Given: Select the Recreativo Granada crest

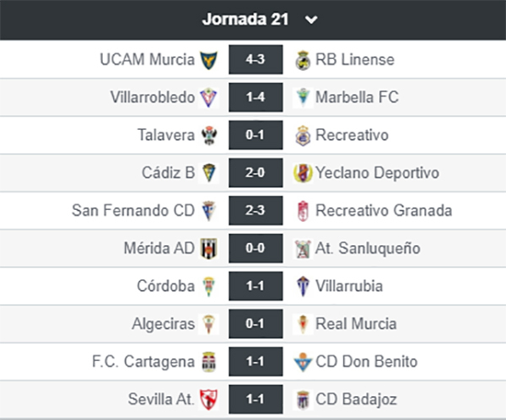Looking at the screenshot, I should 303,211.
